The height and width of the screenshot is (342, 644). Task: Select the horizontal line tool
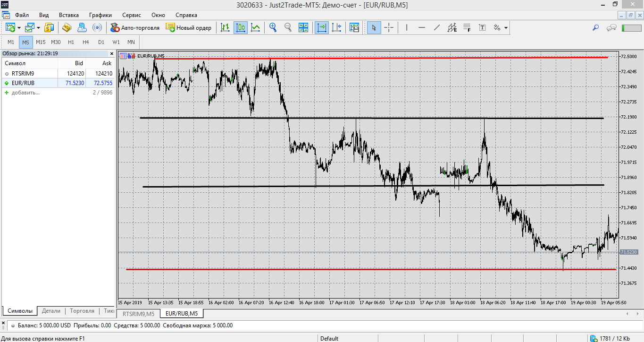pos(422,27)
